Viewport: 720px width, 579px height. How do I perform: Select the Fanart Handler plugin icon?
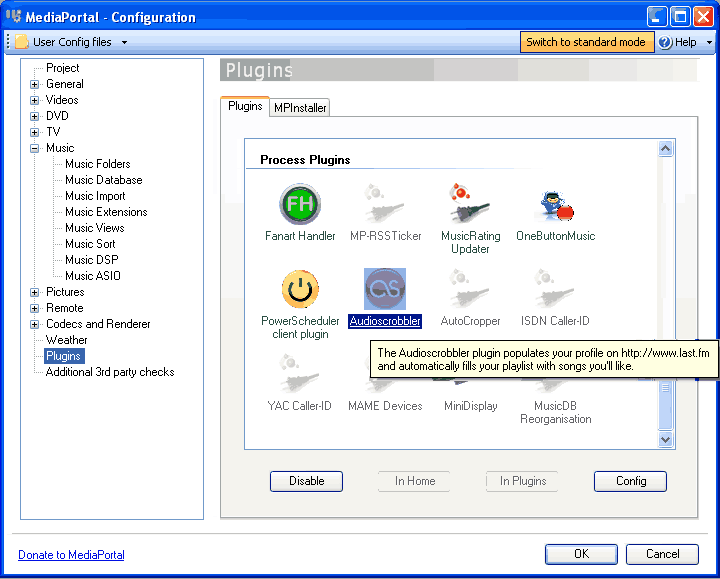[300, 204]
